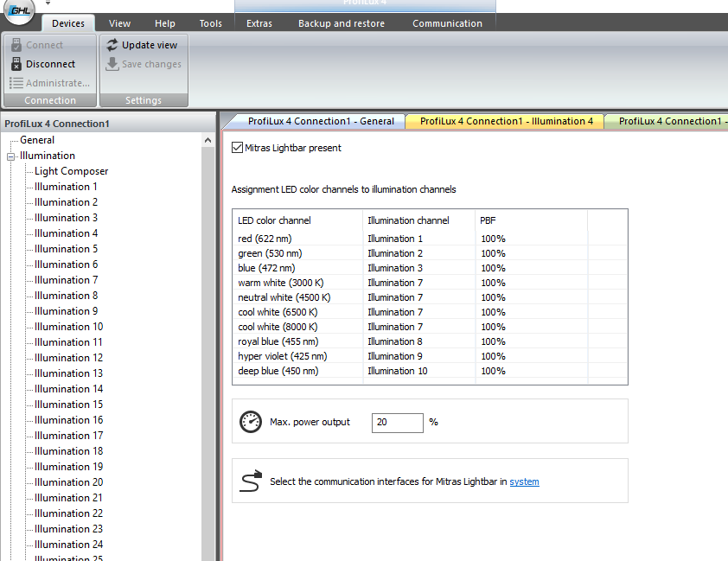728x561 pixels.
Task: Select Illumination 13 in the tree
Action: (x=68, y=373)
